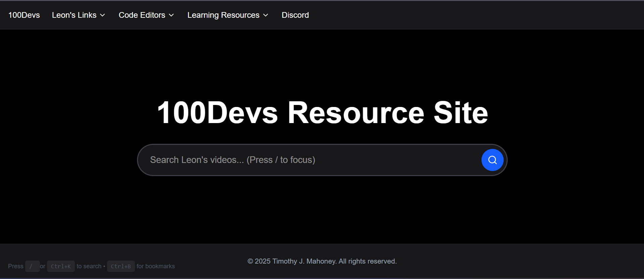
Task: Expand the chevron beside Leon's Links
Action: pyautogui.click(x=103, y=15)
